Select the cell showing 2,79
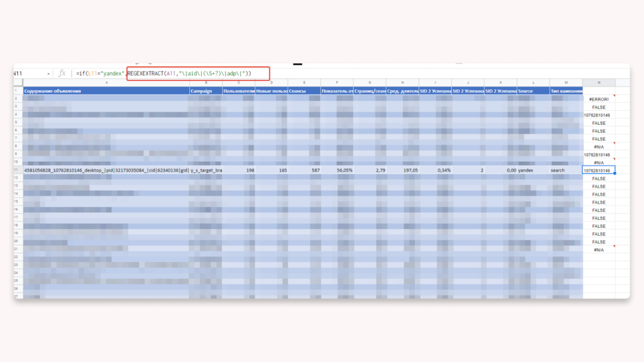 [370, 171]
